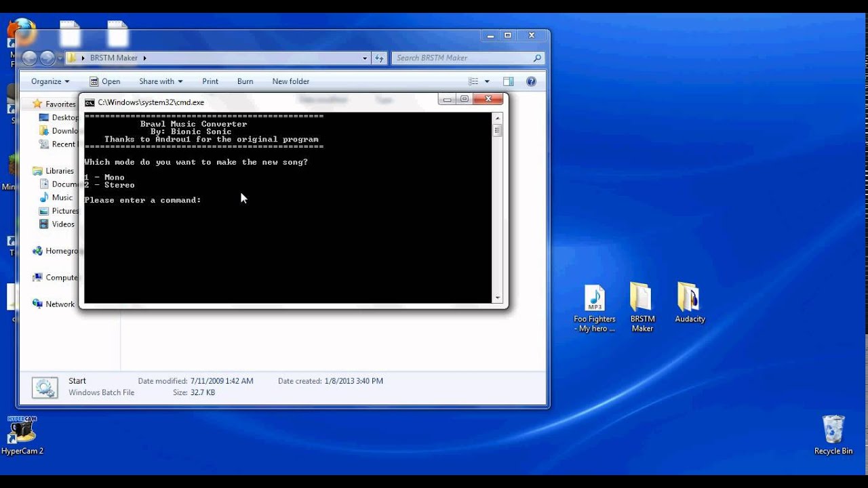This screenshot has width=868, height=488.
Task: Select Music library in sidebar
Action: point(57,197)
